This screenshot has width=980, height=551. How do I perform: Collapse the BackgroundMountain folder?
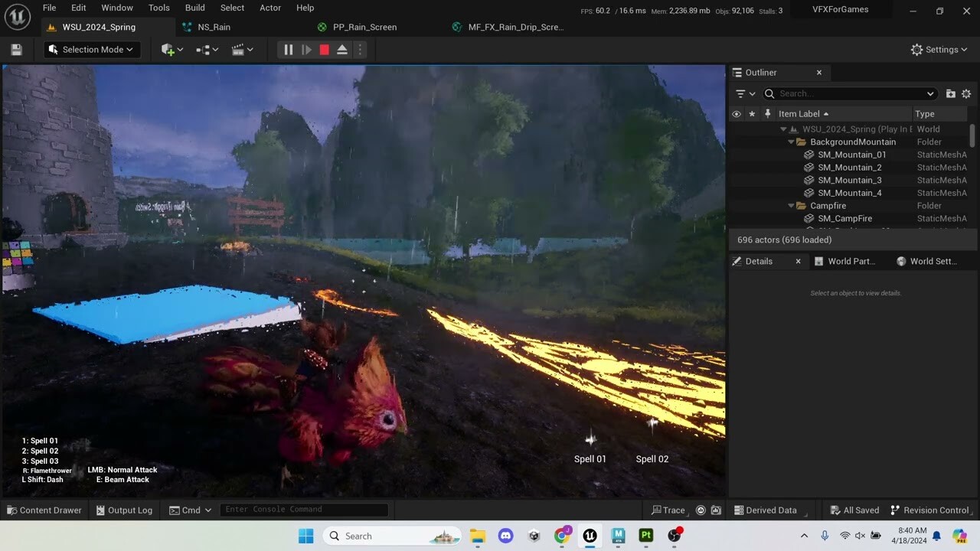[790, 142]
